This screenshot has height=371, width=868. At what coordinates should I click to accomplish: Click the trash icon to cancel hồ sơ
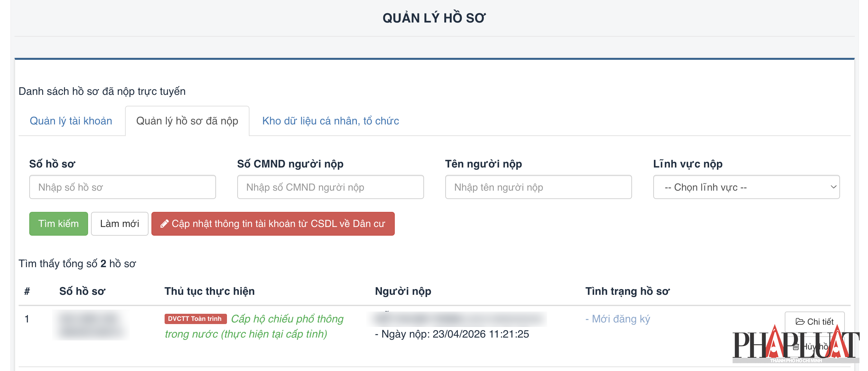pyautogui.click(x=796, y=347)
